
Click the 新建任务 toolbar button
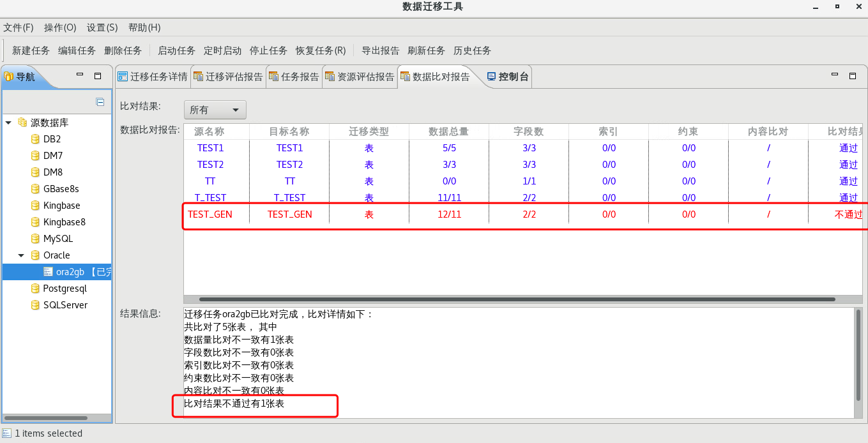click(x=31, y=50)
